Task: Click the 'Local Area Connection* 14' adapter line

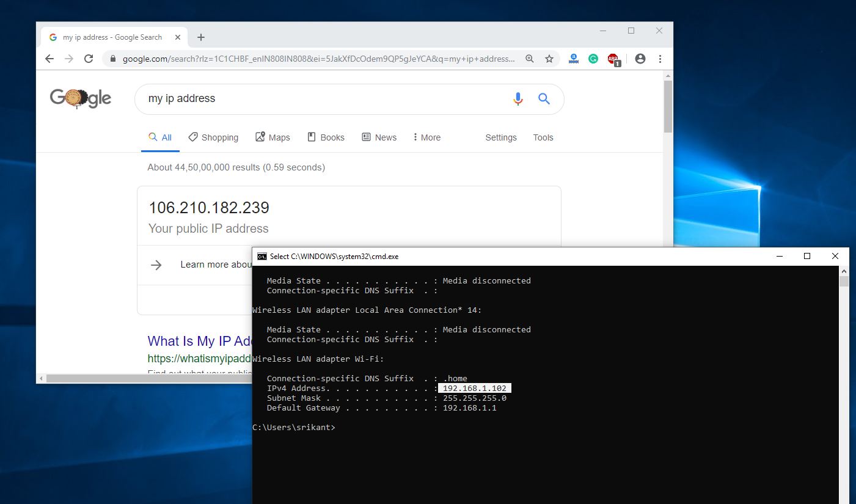Action: pyautogui.click(x=367, y=310)
